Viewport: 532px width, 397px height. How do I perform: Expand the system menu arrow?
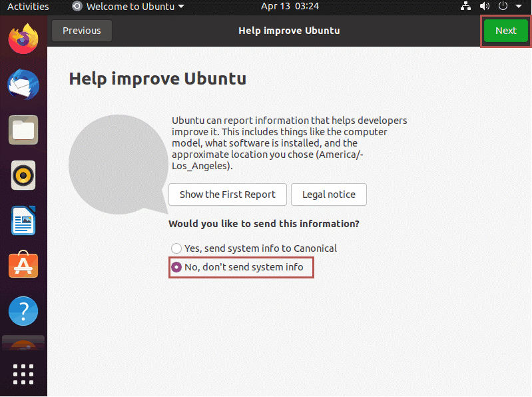click(x=519, y=6)
